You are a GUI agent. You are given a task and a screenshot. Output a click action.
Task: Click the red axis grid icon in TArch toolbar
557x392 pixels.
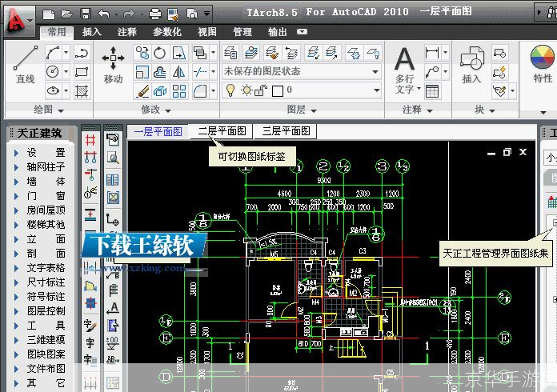[90, 140]
